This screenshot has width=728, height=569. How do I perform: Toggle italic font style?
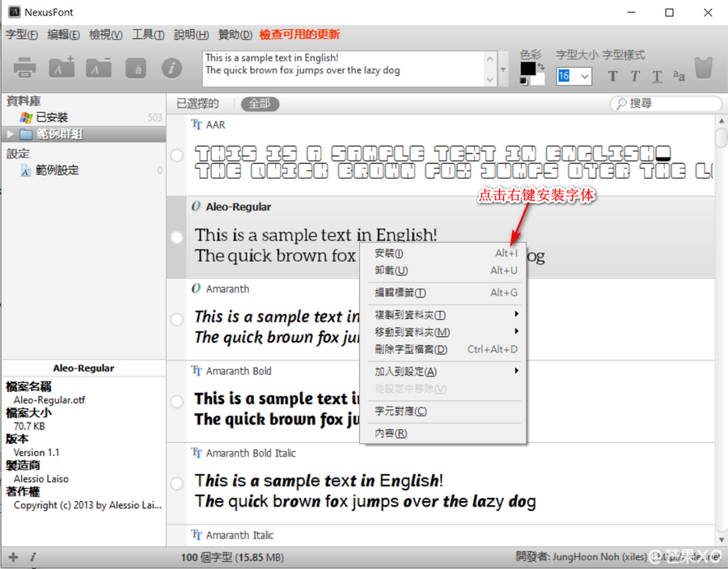click(635, 76)
